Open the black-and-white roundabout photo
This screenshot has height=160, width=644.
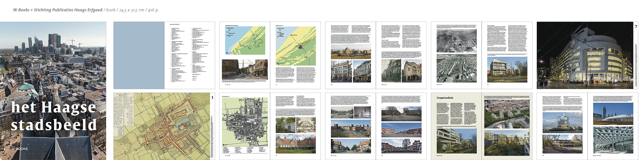pos(342,112)
